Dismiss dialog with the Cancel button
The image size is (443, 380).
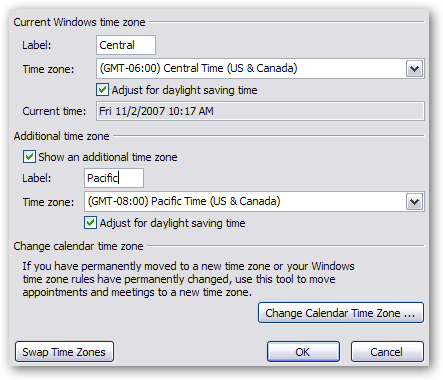(x=387, y=352)
